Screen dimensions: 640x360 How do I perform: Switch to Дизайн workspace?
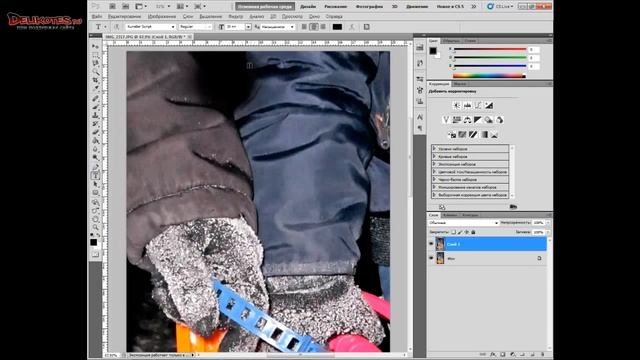pos(308,7)
